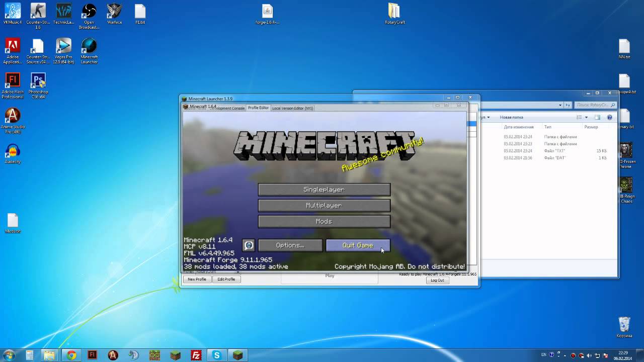The width and height of the screenshot is (644, 362).
Task: Click the EN language indicator in the tray
Action: (x=544, y=354)
